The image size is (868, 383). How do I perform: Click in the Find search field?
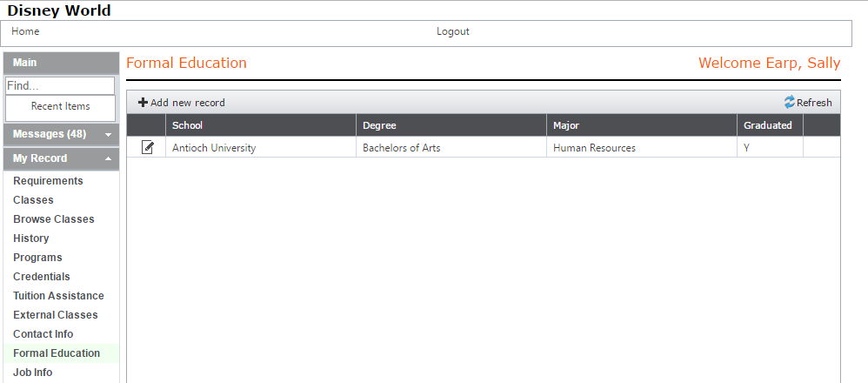click(x=60, y=86)
